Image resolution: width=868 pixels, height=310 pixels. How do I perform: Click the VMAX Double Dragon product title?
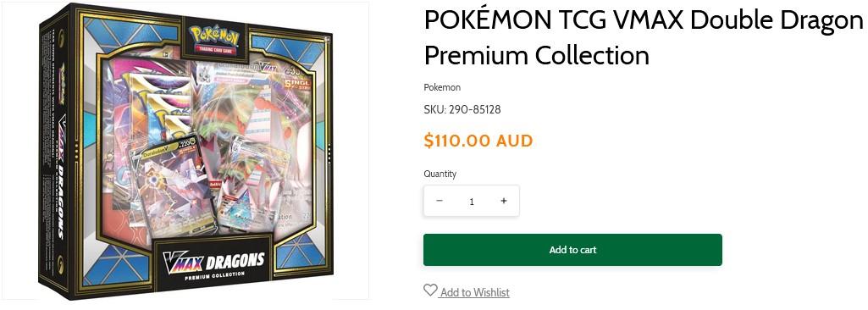tap(644, 38)
